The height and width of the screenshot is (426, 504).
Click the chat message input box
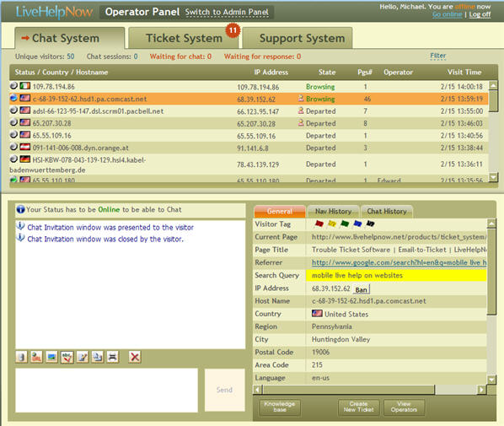(106, 390)
